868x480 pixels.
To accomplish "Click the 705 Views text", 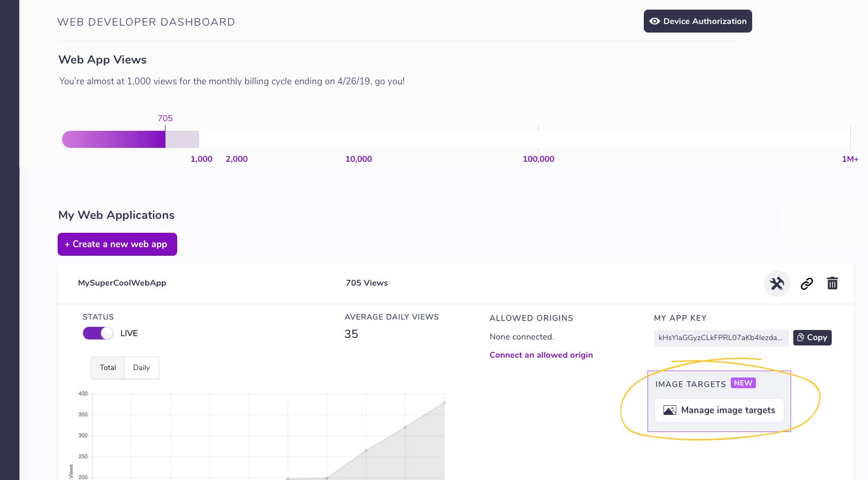I will click(x=367, y=283).
